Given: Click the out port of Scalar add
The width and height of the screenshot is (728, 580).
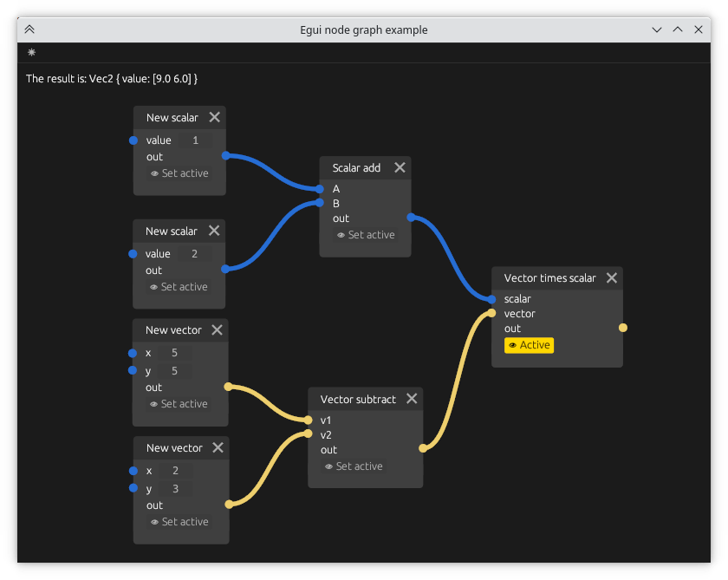Looking at the screenshot, I should 411,218.
